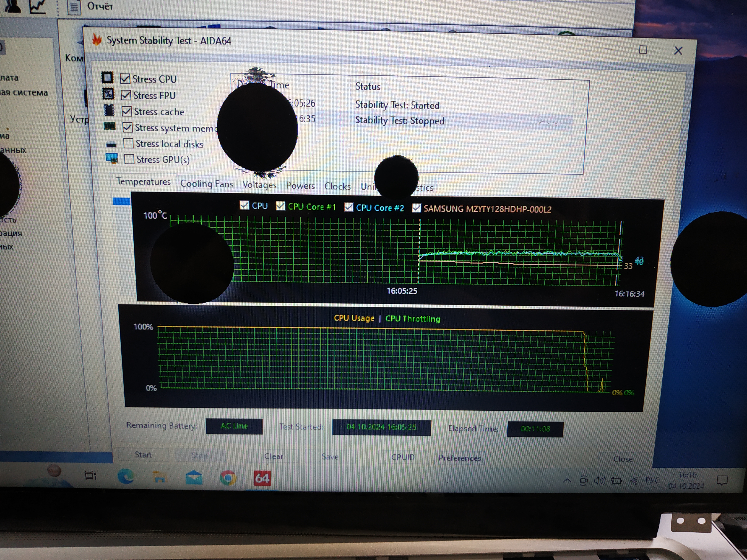The height and width of the screenshot is (560, 747).
Task: Click Отчёт in the background AIDA64 toolbar
Action: (100, 6)
